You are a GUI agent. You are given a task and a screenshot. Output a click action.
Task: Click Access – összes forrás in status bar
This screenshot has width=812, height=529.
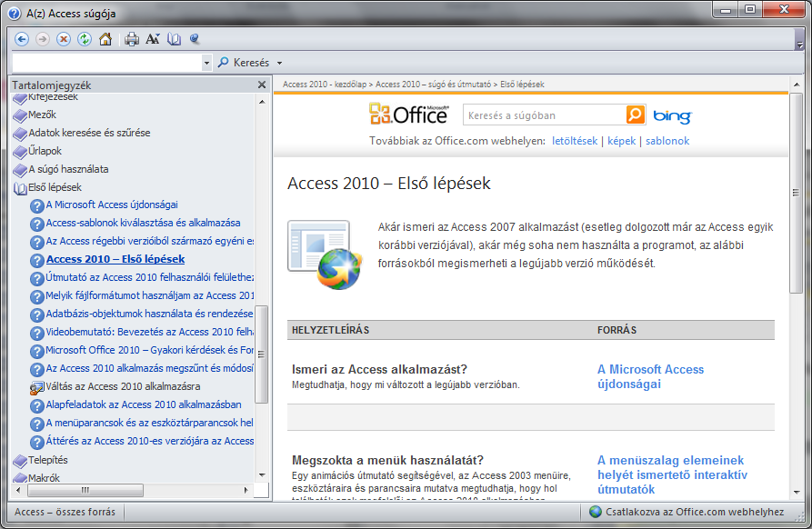coord(65,512)
